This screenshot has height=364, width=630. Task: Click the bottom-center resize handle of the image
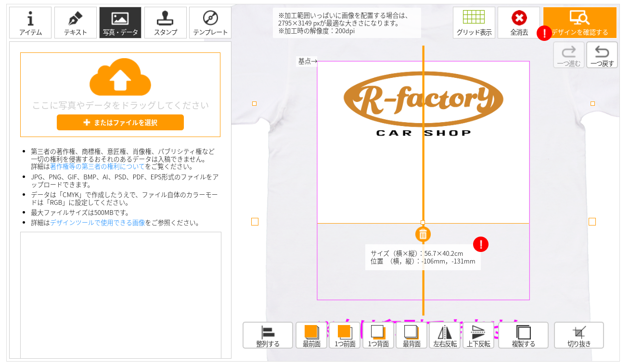pos(423,222)
